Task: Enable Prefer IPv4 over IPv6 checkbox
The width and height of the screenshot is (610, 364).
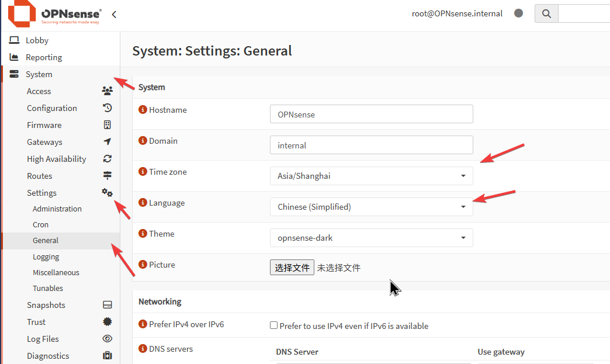Action: (x=273, y=325)
